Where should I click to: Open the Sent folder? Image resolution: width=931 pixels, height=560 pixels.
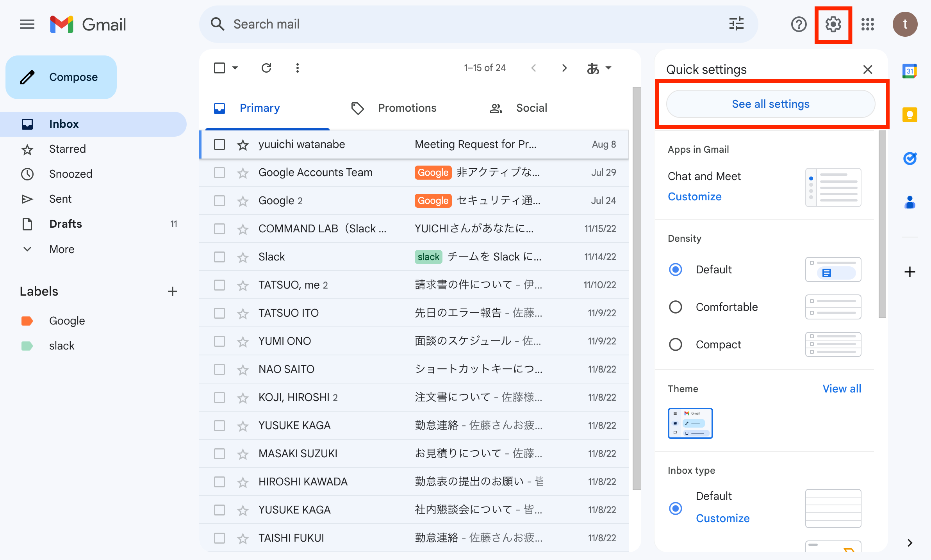[x=93, y=199]
